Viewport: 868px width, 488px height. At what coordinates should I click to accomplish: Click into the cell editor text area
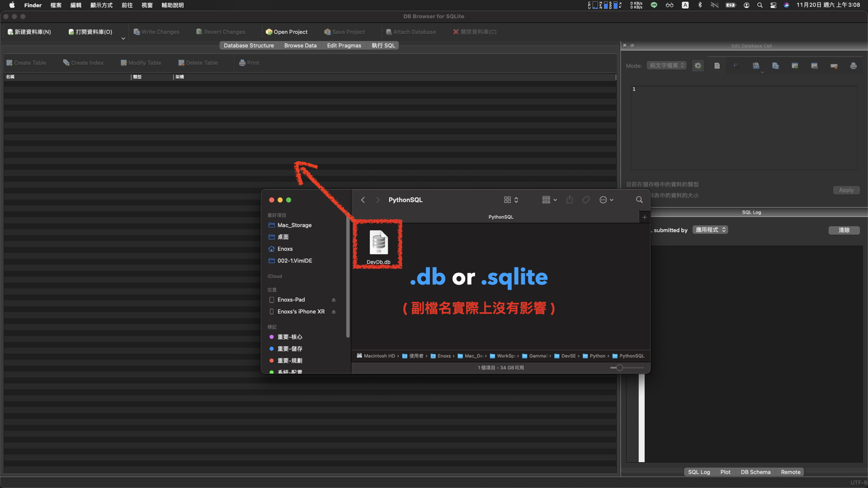[x=744, y=128]
